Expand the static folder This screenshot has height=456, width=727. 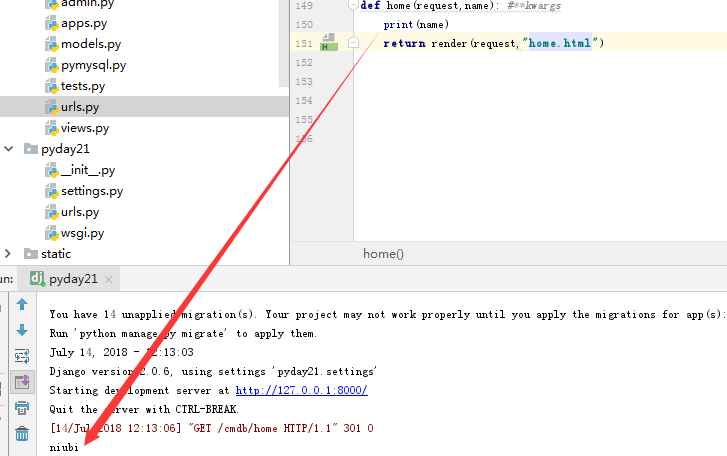(x=7, y=253)
